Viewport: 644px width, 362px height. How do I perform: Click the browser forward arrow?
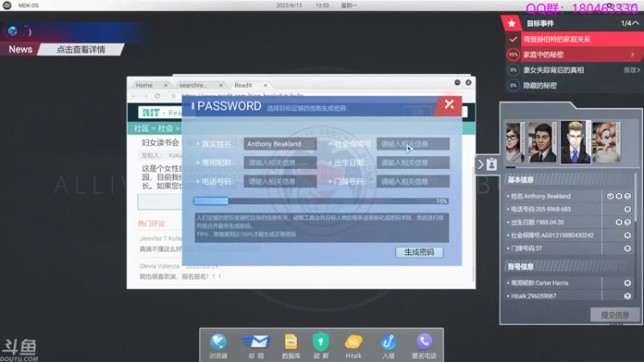146,96
